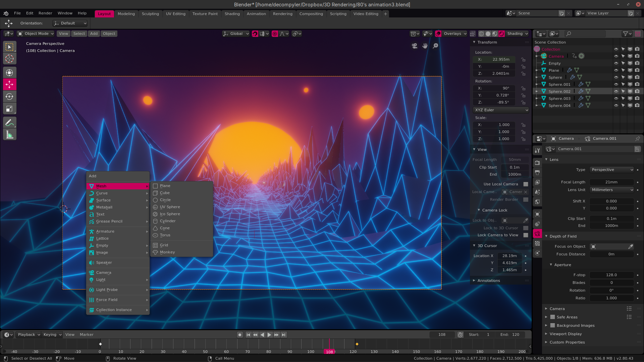Open the Orientation Default dropdown
Image resolution: width=644 pixels, height=362 pixels.
70,23
